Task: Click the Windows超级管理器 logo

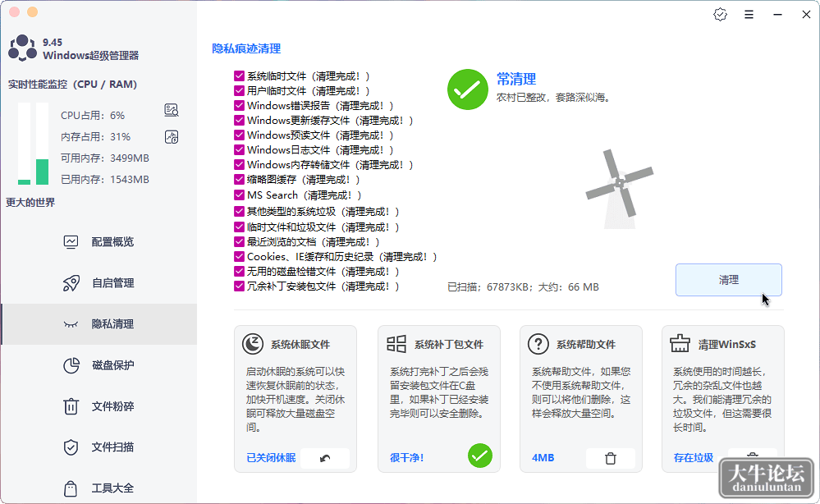Action: click(22, 48)
